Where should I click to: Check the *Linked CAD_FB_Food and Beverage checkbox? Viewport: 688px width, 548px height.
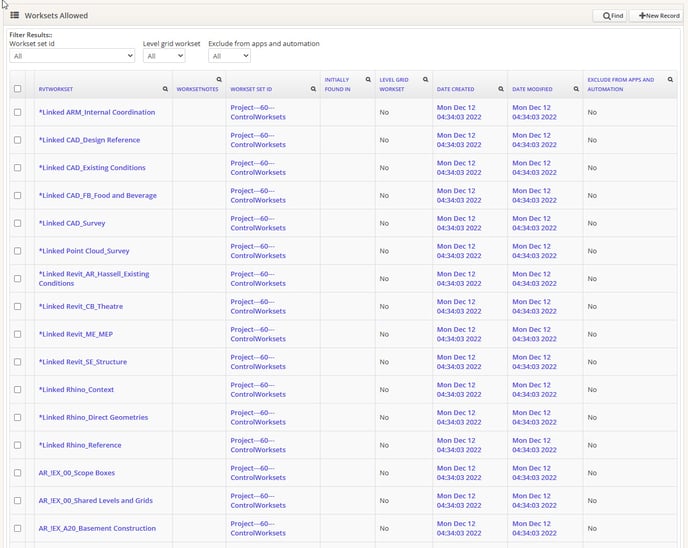point(18,195)
